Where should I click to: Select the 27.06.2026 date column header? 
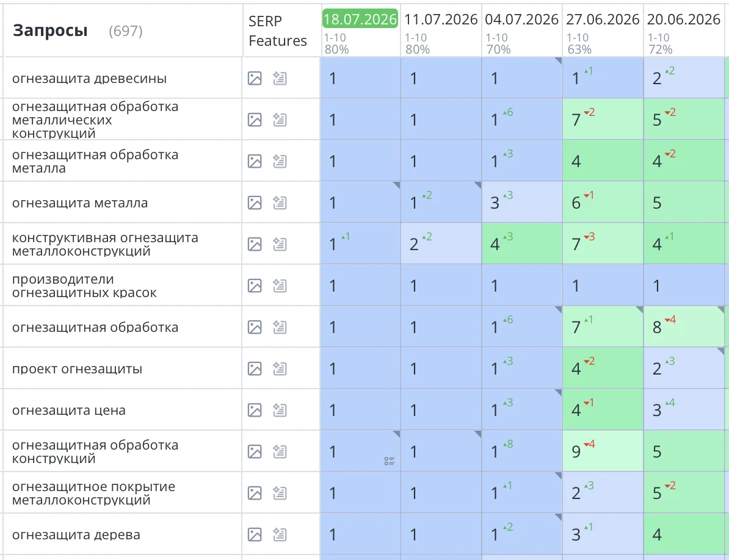click(603, 19)
